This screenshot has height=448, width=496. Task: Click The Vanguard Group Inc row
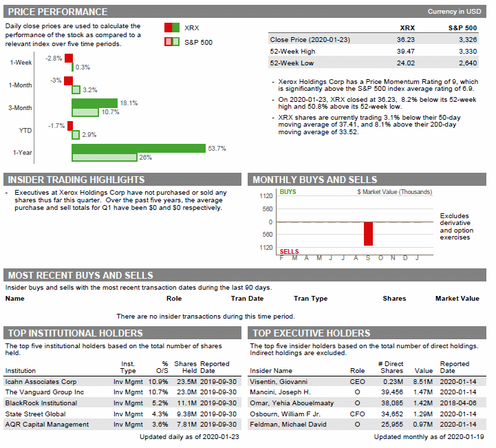122,392
